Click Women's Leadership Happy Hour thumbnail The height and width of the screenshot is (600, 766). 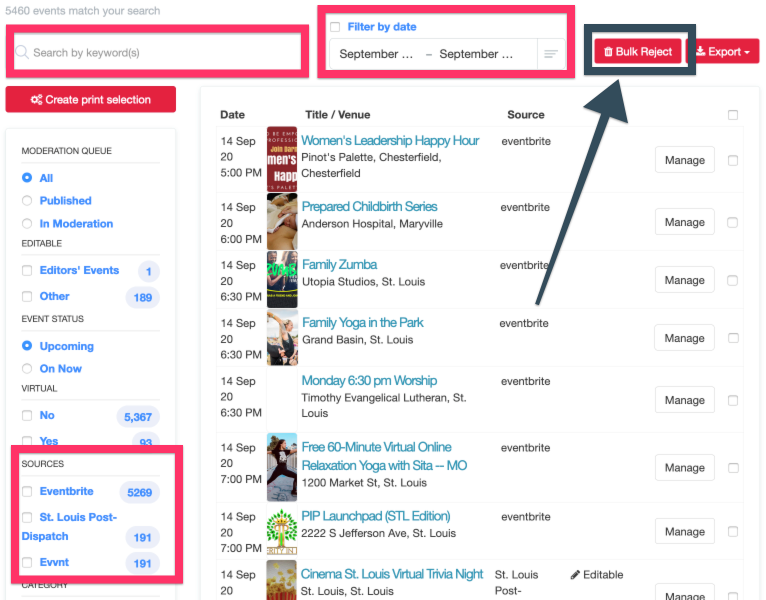pos(282,159)
